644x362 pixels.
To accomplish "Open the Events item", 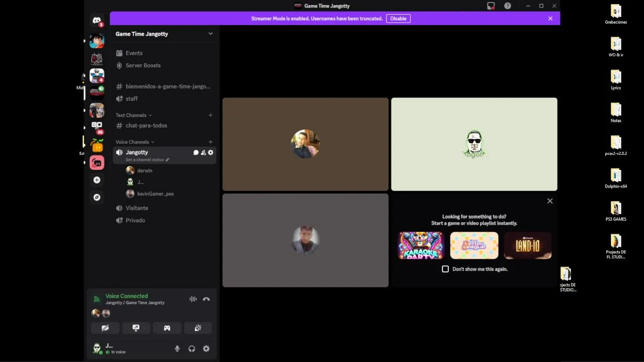I will pos(164,53).
